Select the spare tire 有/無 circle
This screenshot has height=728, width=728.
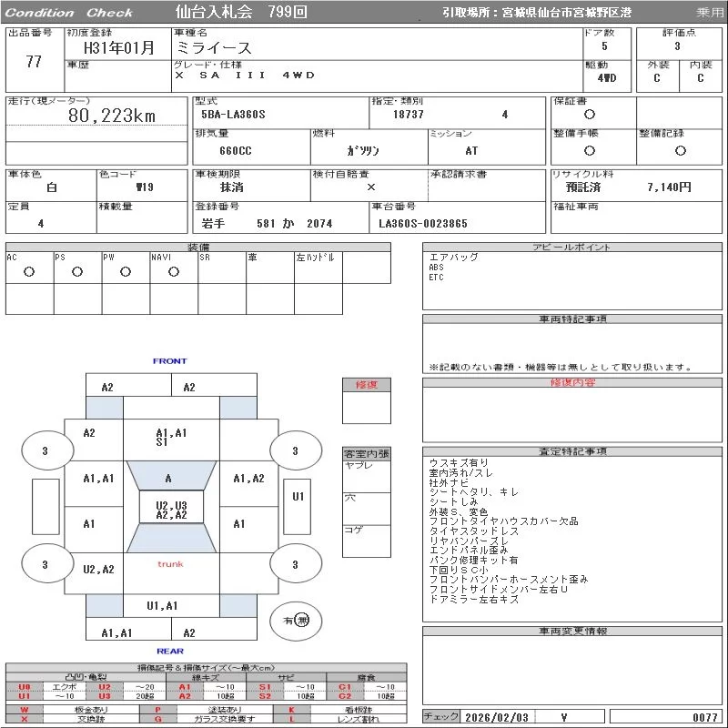tap(296, 620)
